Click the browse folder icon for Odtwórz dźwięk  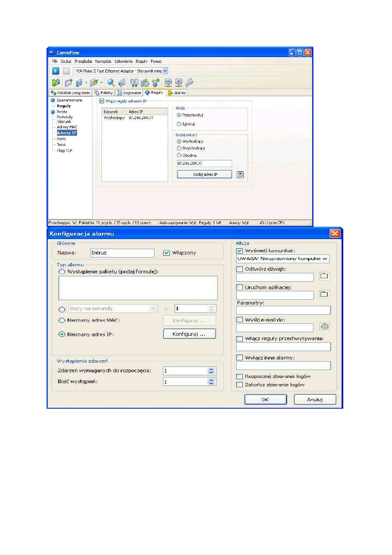click(324, 277)
